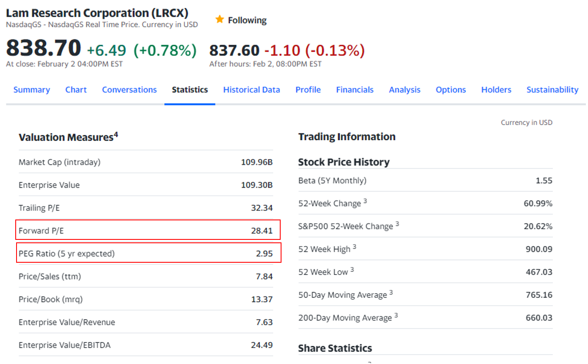Click the trailing P/E value 32.34
The width and height of the screenshot is (588, 364).
tap(262, 208)
